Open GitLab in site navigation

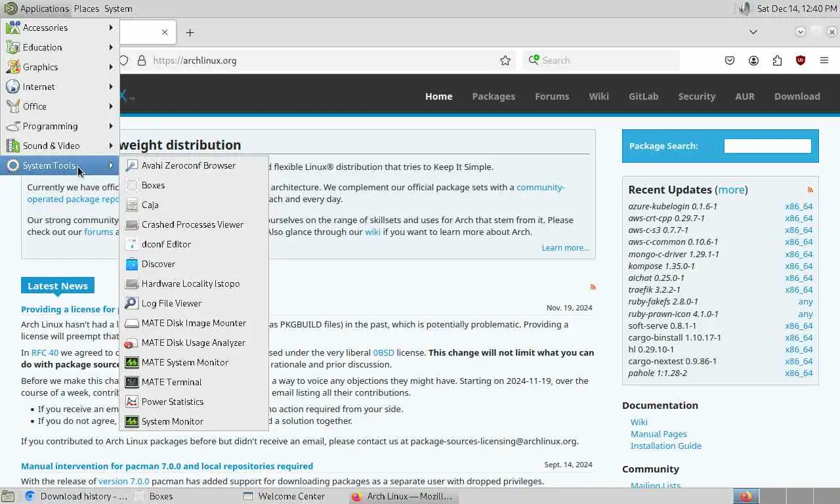(643, 96)
